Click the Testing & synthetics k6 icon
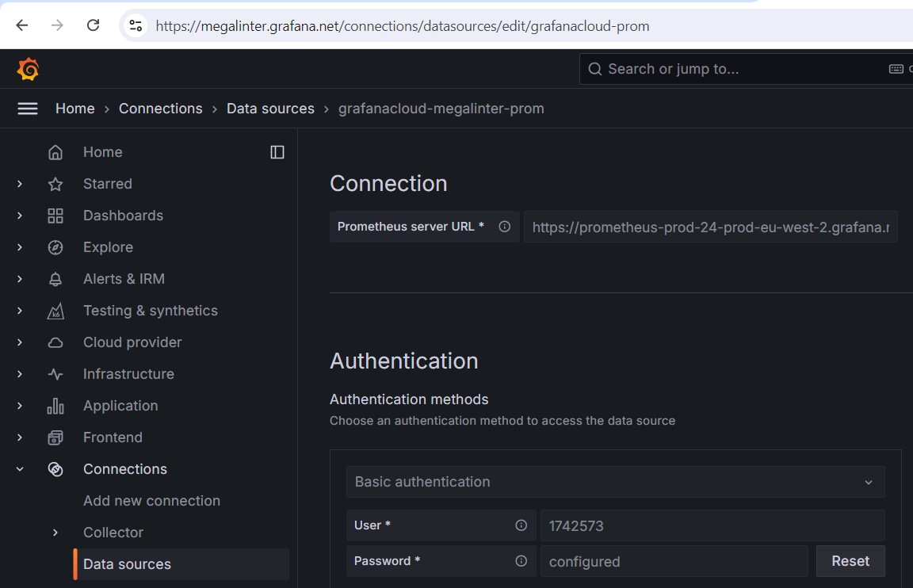The width and height of the screenshot is (913, 588). tap(55, 311)
